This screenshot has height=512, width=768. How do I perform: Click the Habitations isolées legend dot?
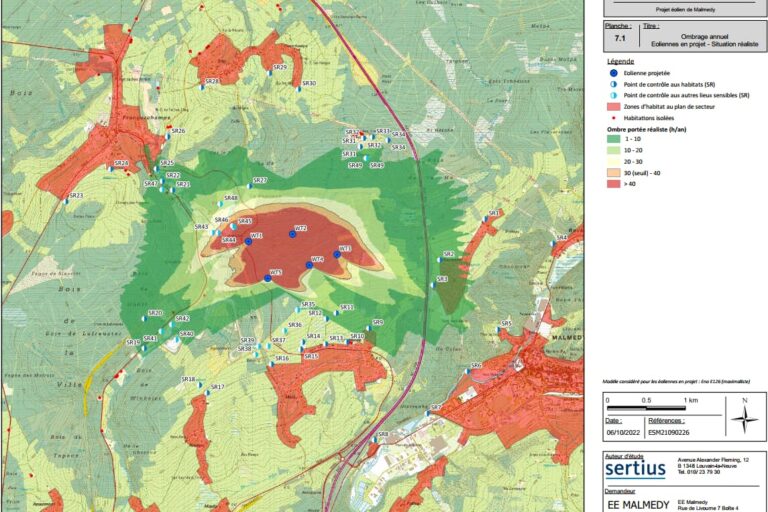(612, 118)
